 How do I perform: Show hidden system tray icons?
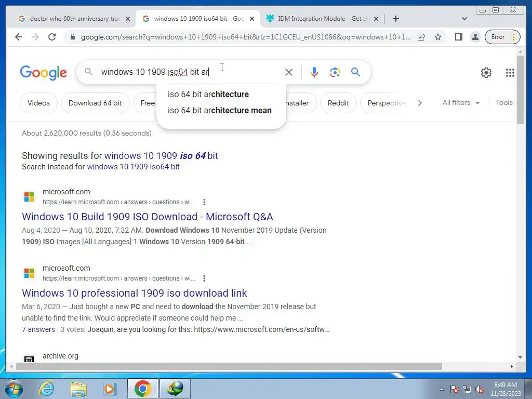click(x=442, y=389)
